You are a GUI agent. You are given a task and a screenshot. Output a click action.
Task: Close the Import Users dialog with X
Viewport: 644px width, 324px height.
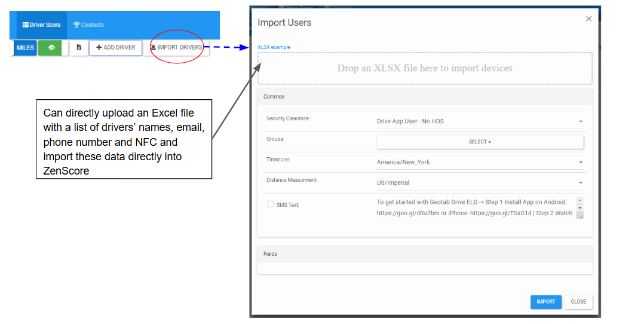point(588,19)
